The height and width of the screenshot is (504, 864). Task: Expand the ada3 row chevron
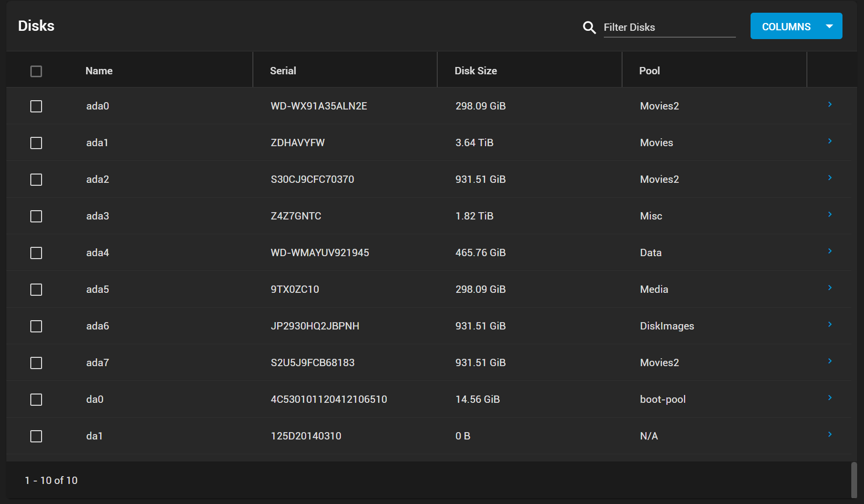pyautogui.click(x=830, y=215)
